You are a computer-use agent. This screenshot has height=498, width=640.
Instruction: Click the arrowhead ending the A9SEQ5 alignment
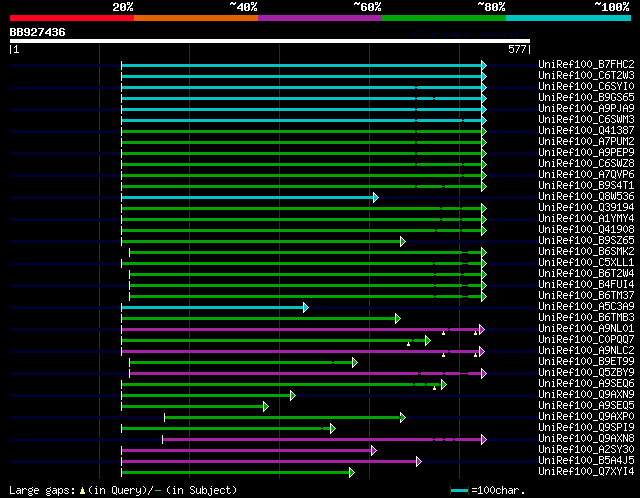tap(266, 407)
